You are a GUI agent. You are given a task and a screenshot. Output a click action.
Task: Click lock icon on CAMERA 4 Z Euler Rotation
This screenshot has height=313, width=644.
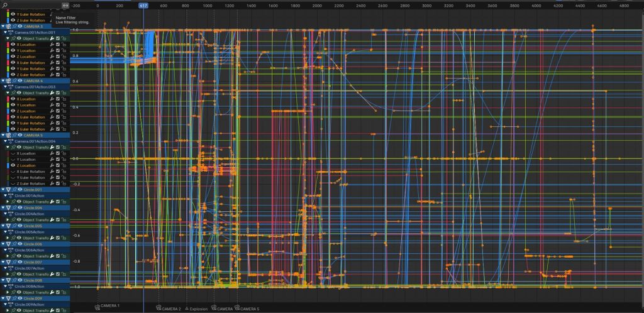pyautogui.click(x=64, y=129)
